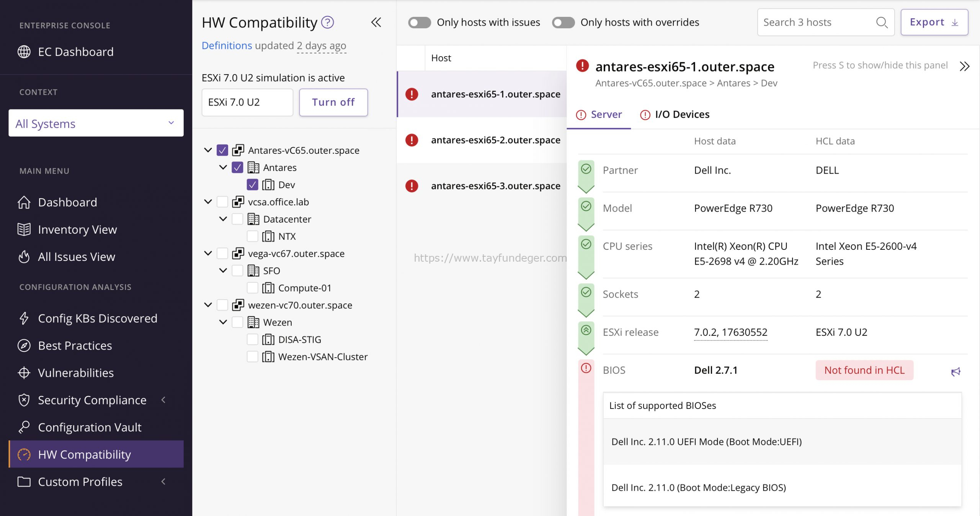Click the Host column header
The image size is (980, 516).
441,58
